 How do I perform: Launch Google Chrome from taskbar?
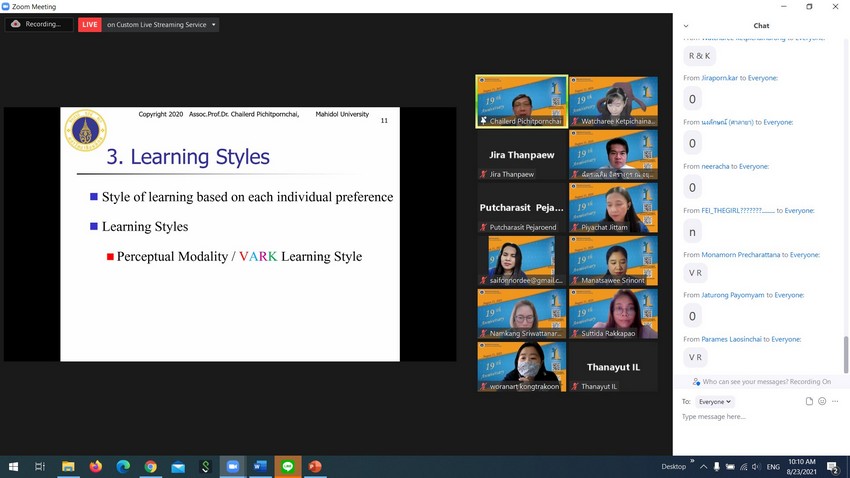point(150,466)
